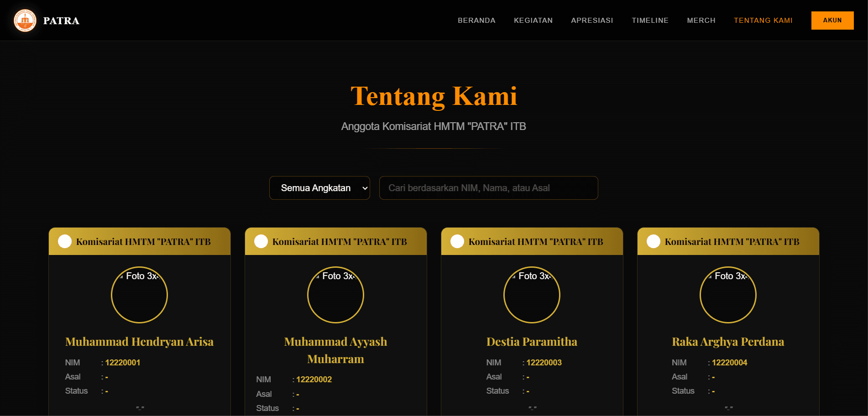
Task: Click white circle icon on Muhammad Hendryan Arisa card
Action: (65, 241)
